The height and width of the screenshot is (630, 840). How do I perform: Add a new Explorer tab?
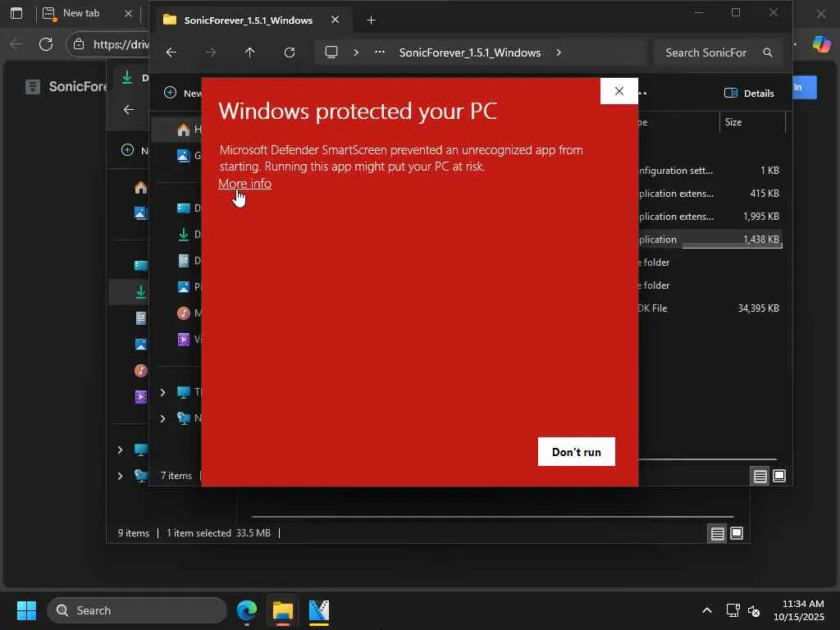[371, 21]
